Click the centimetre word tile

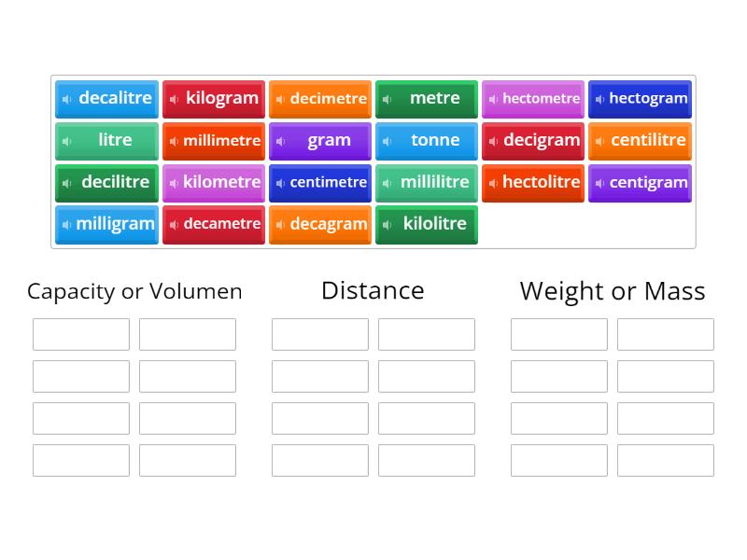[x=328, y=182]
